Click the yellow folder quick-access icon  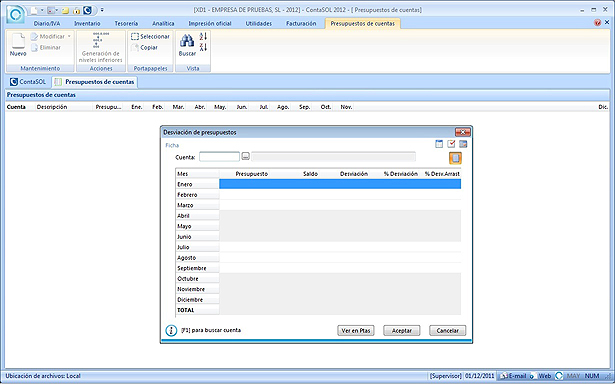(66, 10)
